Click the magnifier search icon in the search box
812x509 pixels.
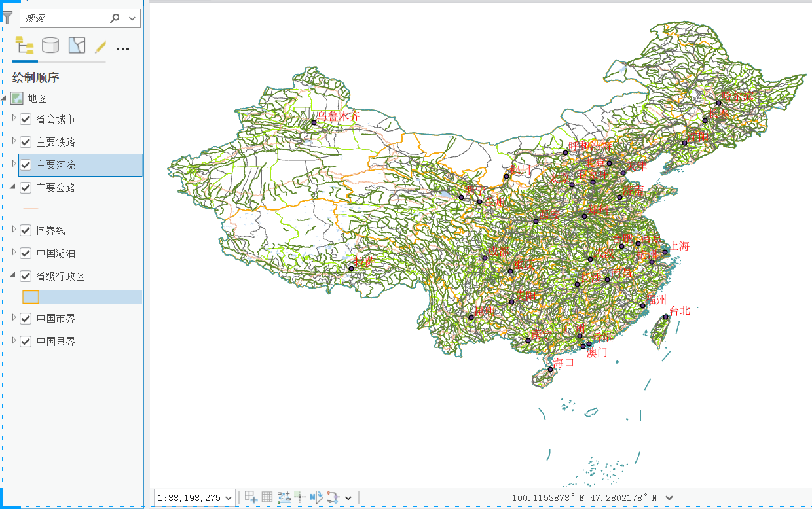pos(115,18)
